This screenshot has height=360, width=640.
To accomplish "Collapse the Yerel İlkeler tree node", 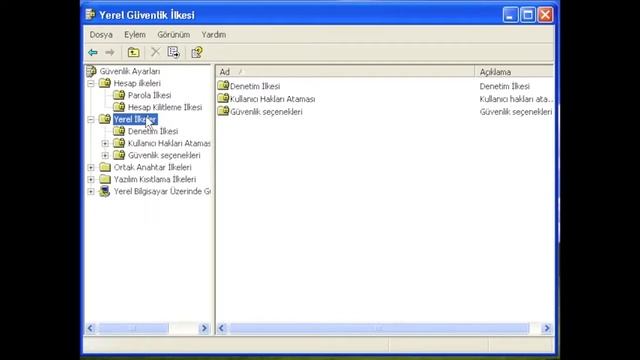I will click(91, 119).
